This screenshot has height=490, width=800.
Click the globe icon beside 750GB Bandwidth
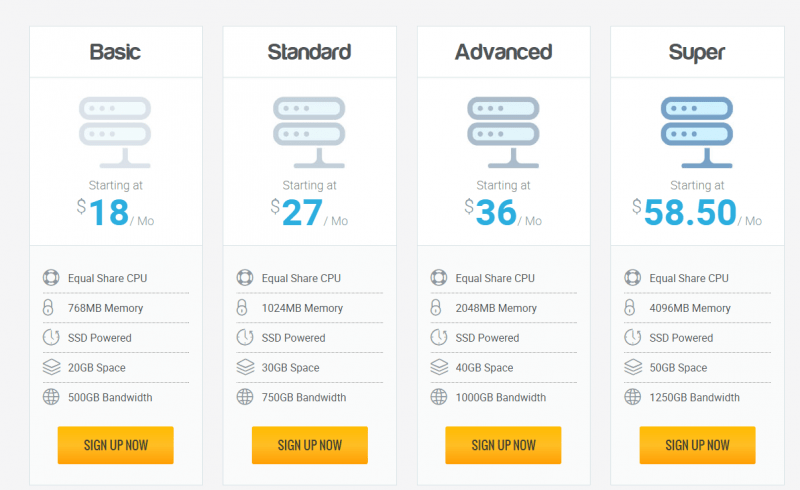click(x=245, y=397)
